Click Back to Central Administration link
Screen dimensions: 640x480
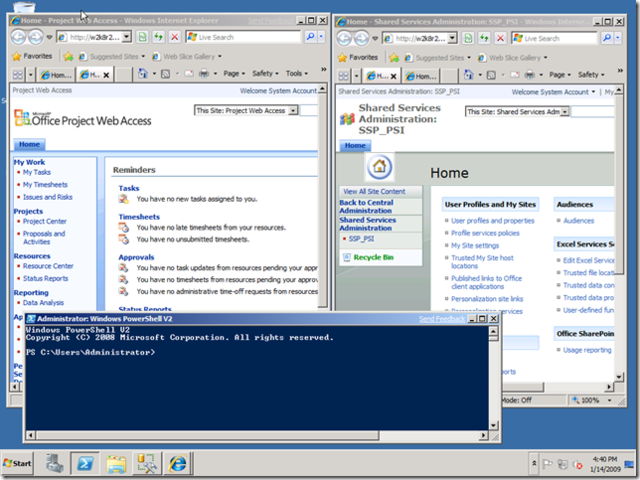pos(366,207)
